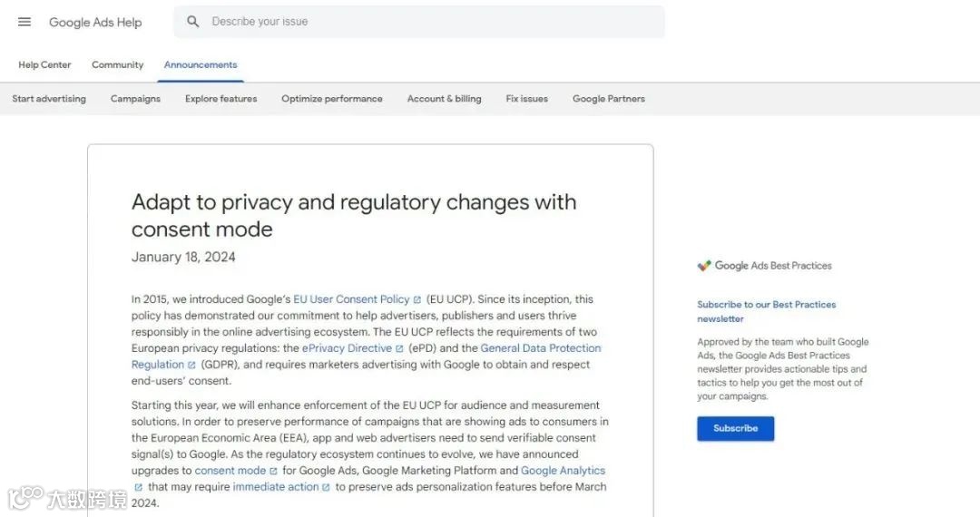
Task: Click external-link icon after consent mode link
Action: pos(273,472)
